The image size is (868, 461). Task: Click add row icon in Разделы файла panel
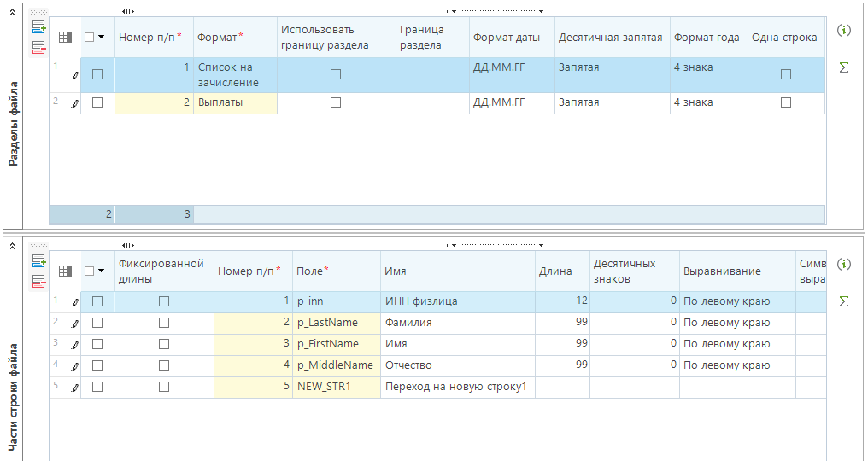pyautogui.click(x=38, y=28)
